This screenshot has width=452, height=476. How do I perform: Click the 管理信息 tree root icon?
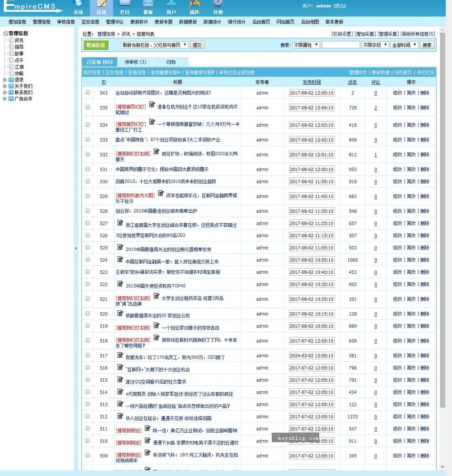(x=5, y=33)
